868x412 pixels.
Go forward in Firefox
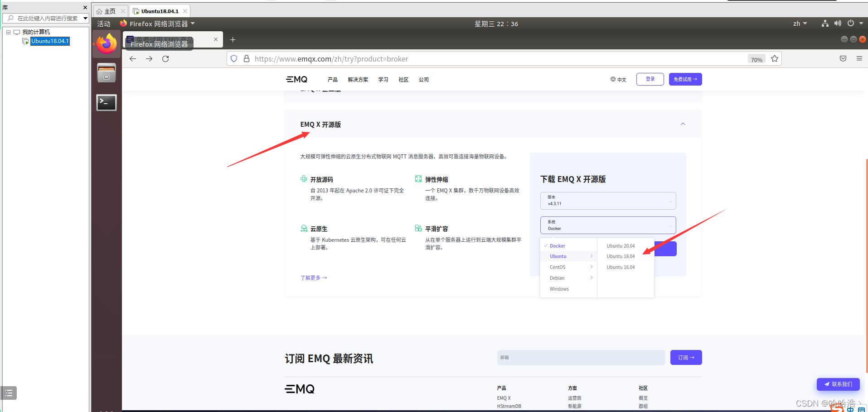149,59
